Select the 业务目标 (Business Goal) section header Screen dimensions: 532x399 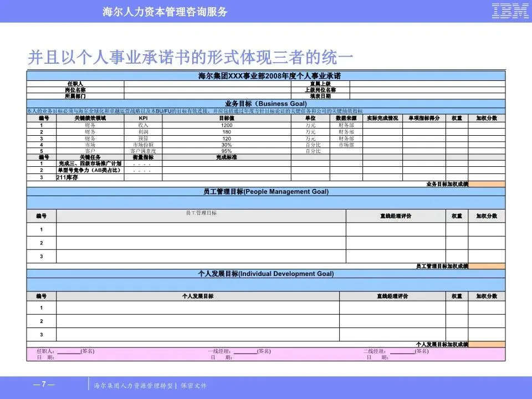click(265, 104)
